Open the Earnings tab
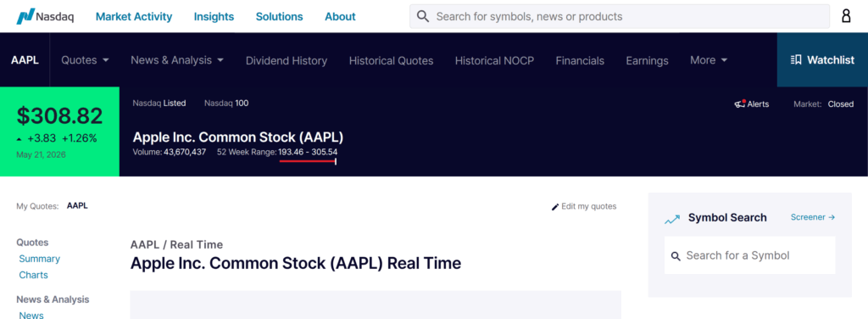 click(x=647, y=60)
